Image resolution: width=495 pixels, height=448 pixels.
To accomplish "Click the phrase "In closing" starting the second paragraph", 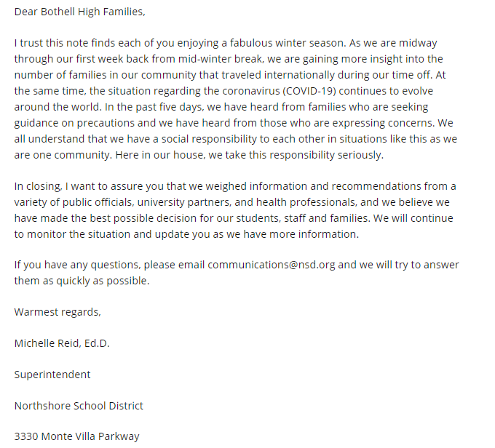I will tap(37, 186).
